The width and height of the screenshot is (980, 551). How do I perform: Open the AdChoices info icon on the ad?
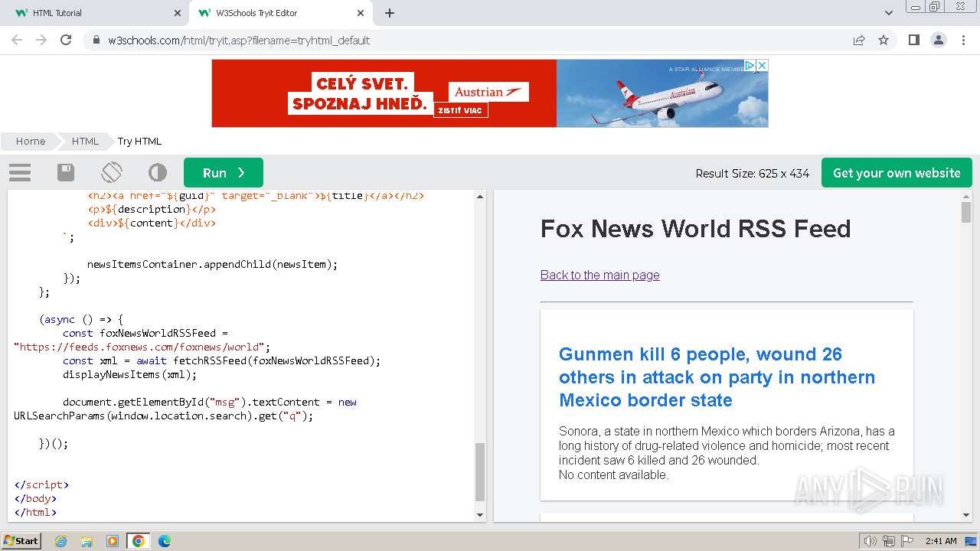[x=750, y=66]
